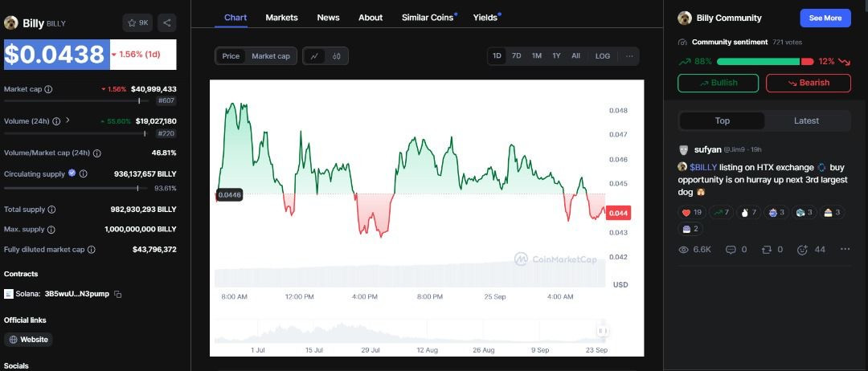Enable LOG scale on chart
This screenshot has width=868, height=371.
coord(603,56)
